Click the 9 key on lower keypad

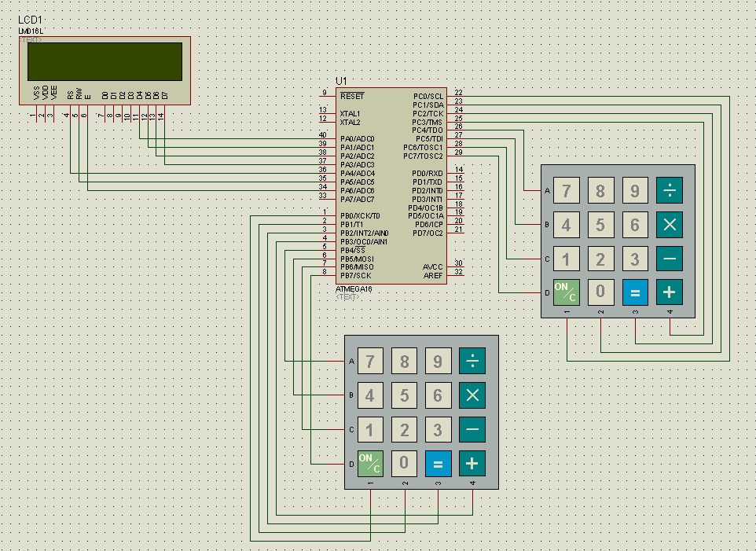[439, 361]
